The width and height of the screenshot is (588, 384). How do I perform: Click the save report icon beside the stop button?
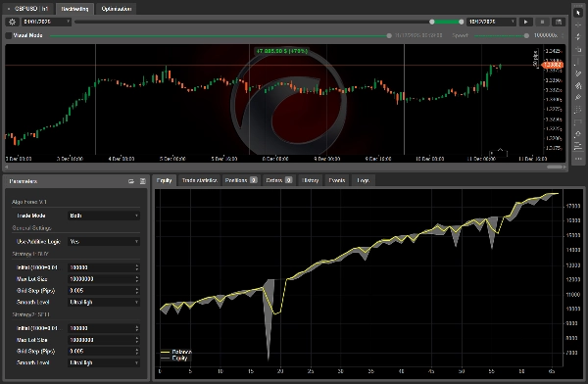[559, 22]
